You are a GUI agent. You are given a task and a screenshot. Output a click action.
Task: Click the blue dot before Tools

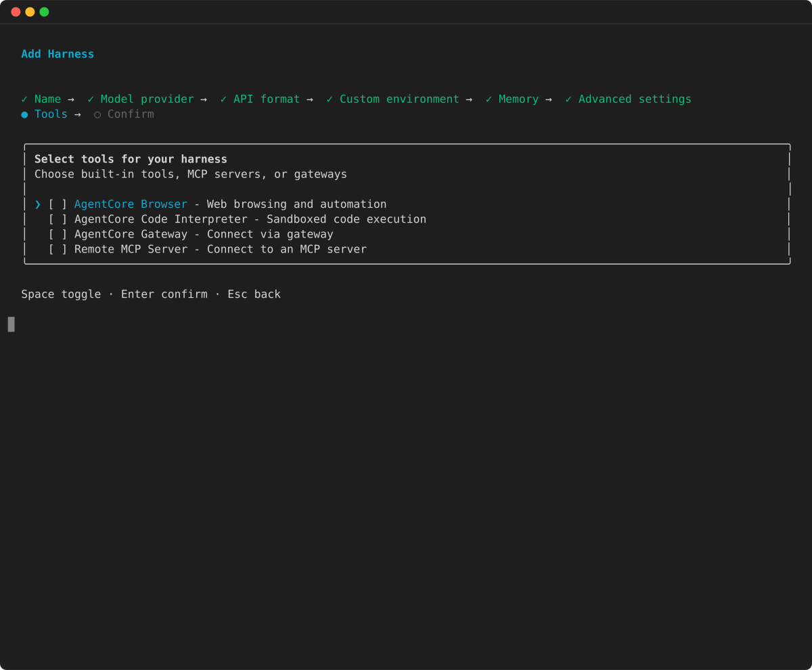[x=24, y=114]
